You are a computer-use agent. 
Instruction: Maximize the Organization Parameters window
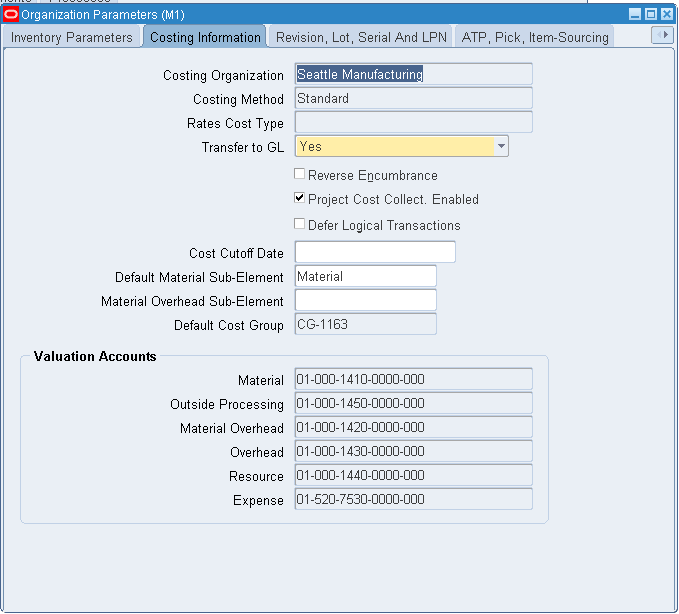click(x=650, y=14)
